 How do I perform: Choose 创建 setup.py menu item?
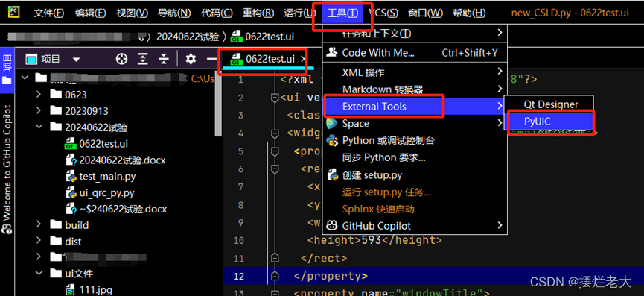[414, 175]
